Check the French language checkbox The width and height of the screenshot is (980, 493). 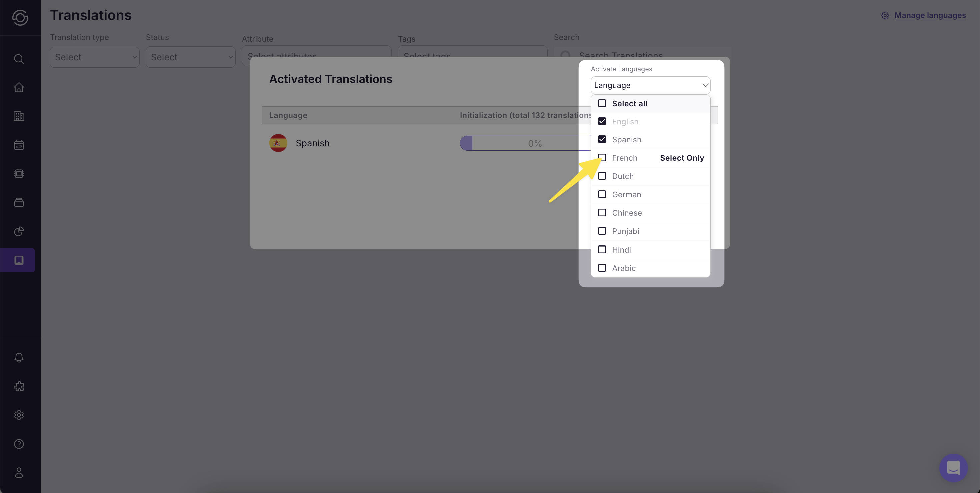click(x=602, y=158)
